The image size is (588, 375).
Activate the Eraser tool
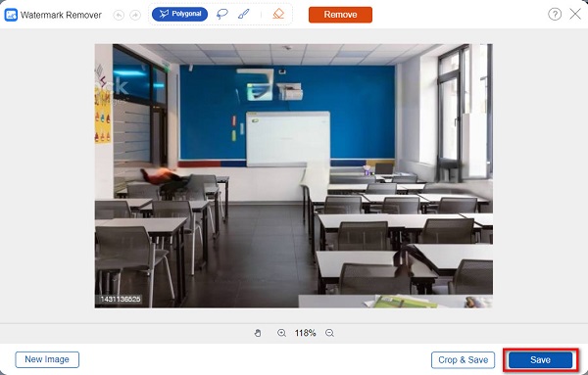278,15
